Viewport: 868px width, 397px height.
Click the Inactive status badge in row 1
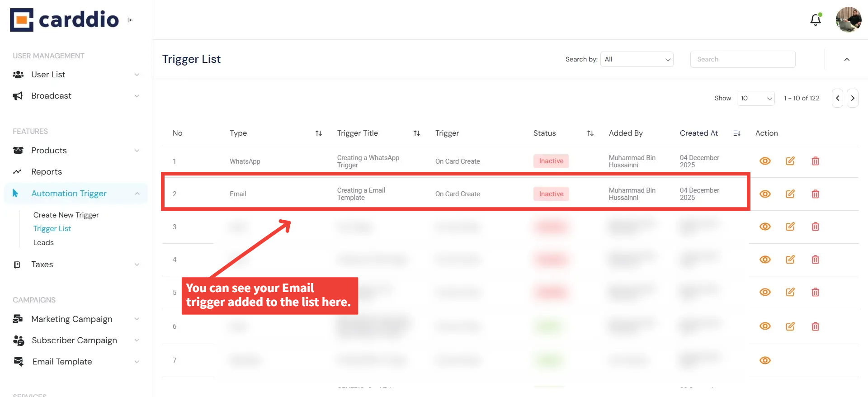click(551, 161)
